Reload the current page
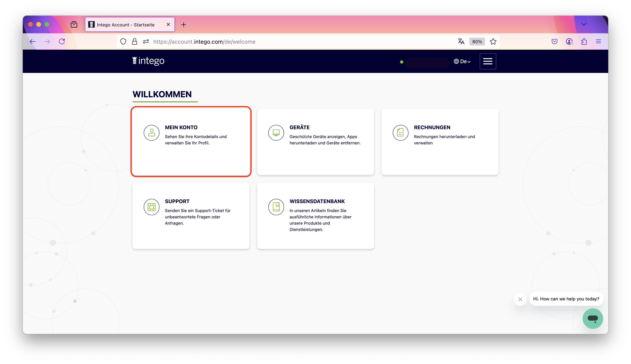Image resolution: width=631 pixels, height=364 pixels. (x=62, y=41)
